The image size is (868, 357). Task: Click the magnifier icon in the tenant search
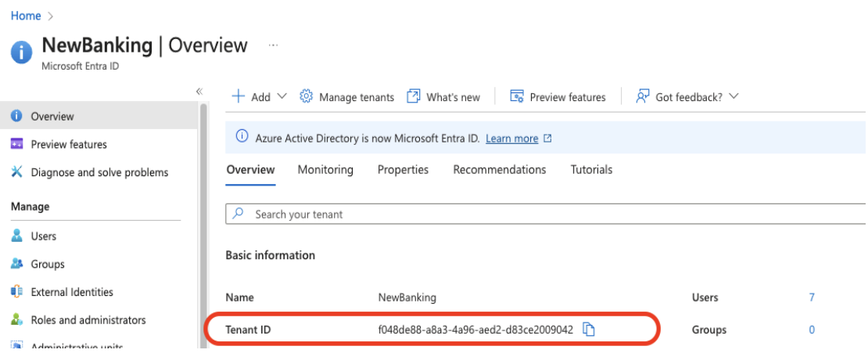tap(239, 214)
